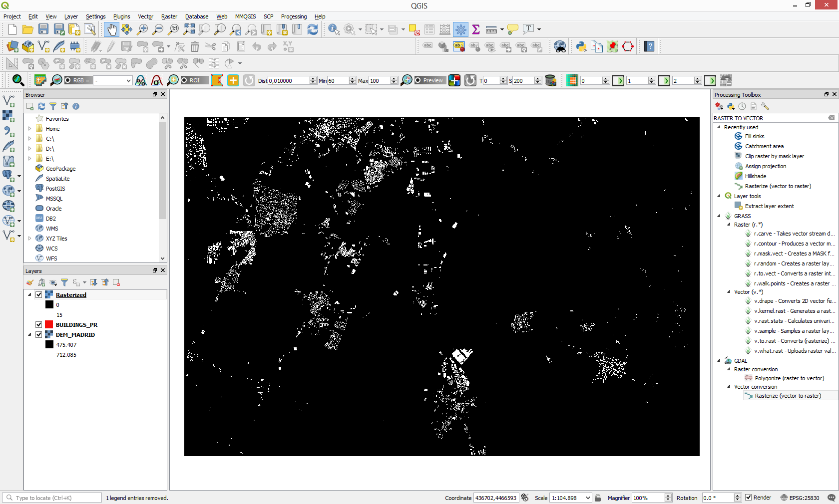Viewport: 839px width, 504px height.
Task: Hide the Rasterized layer
Action: click(x=39, y=295)
